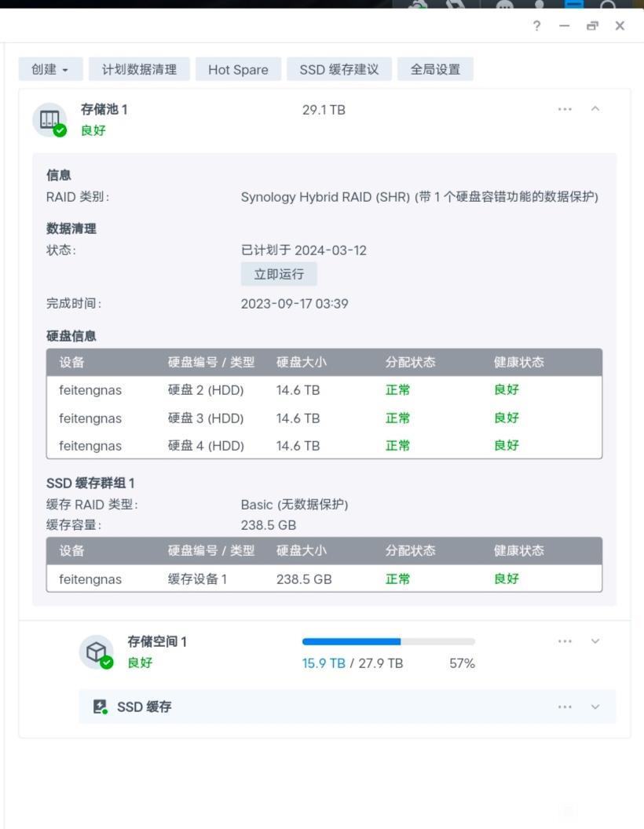Viewport: 644px width, 829px height.
Task: Click the 计划数据清理 button
Action: [139, 69]
